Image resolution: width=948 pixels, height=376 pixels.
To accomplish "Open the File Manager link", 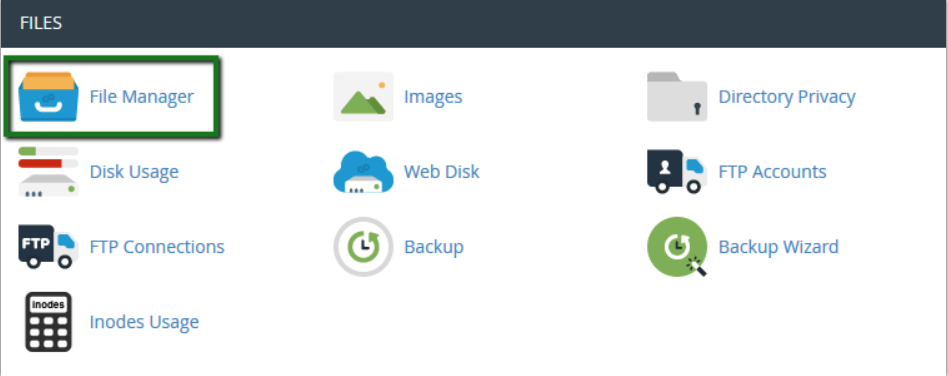I will (x=142, y=97).
